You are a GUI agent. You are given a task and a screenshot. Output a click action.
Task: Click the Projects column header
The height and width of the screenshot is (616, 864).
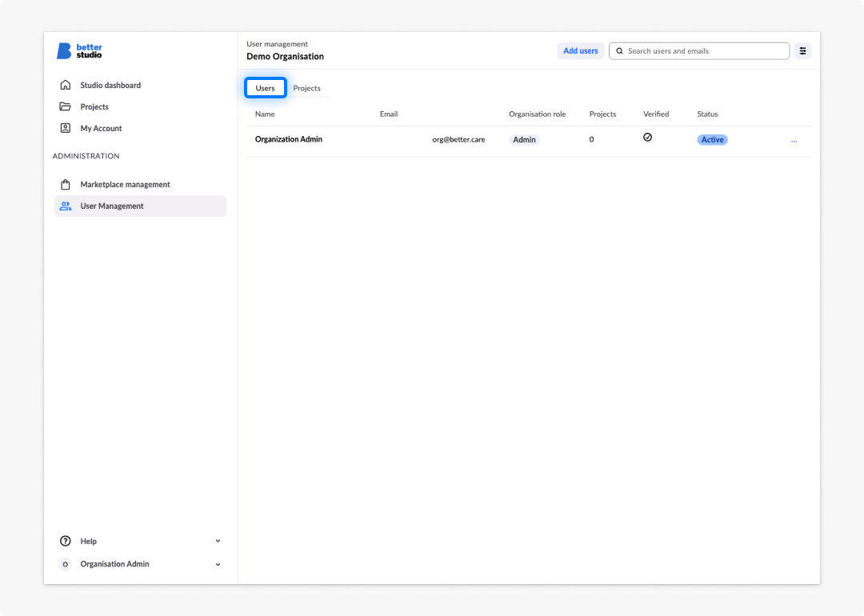(603, 114)
